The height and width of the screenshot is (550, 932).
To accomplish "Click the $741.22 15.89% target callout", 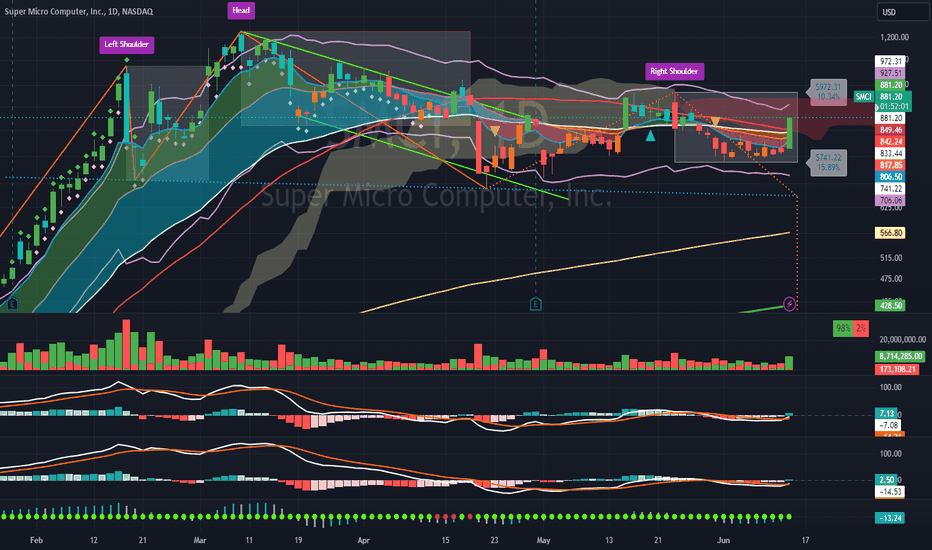I will (x=827, y=162).
